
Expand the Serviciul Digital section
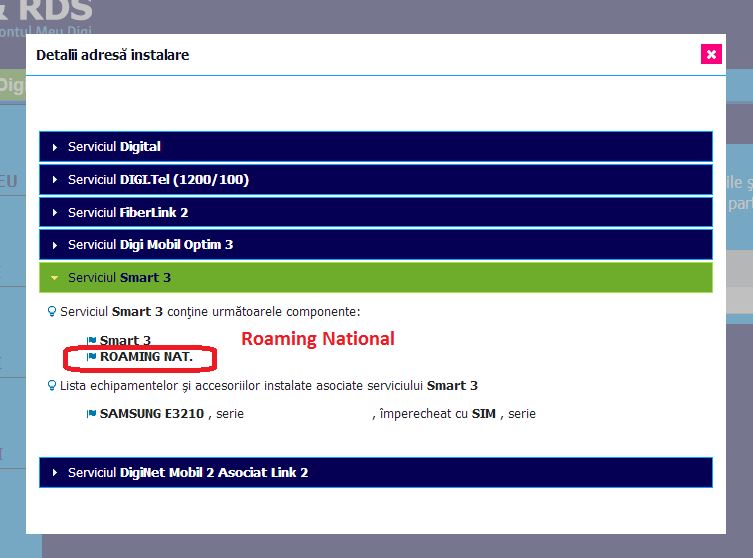[376, 146]
